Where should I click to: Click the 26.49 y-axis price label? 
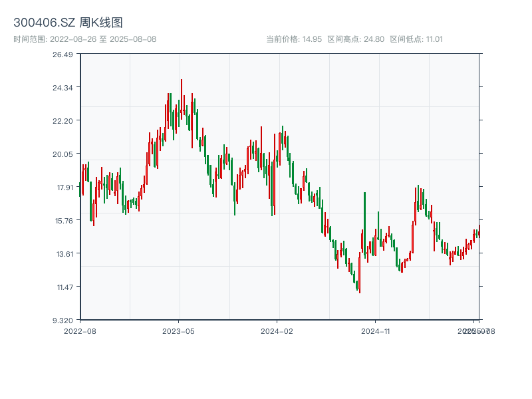pyautogui.click(x=63, y=55)
